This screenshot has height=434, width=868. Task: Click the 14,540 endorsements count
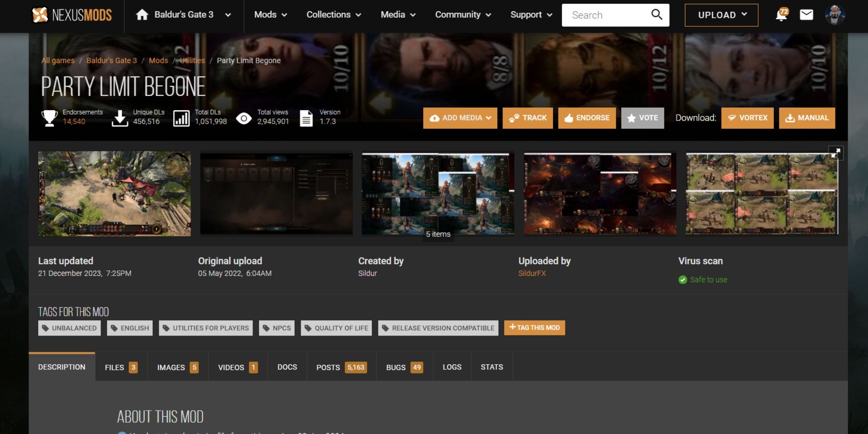(x=74, y=122)
